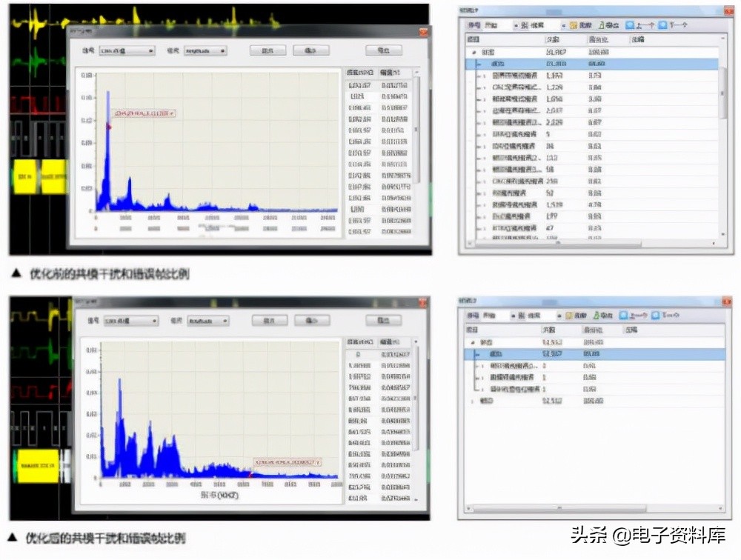Screen dimensions: 741x560
Task: Click the caption 优化后的共模干扰和错误帧比例
Action: click(106, 538)
